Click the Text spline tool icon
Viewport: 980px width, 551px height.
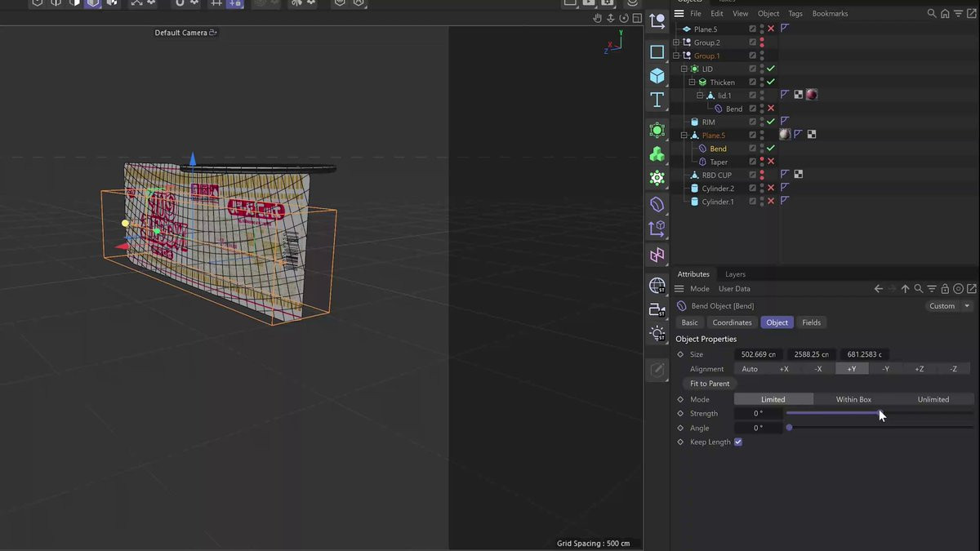[657, 100]
